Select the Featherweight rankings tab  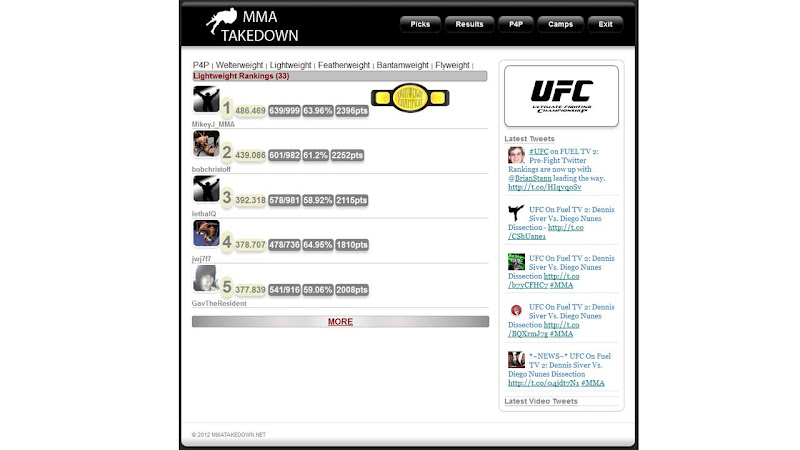(344, 65)
